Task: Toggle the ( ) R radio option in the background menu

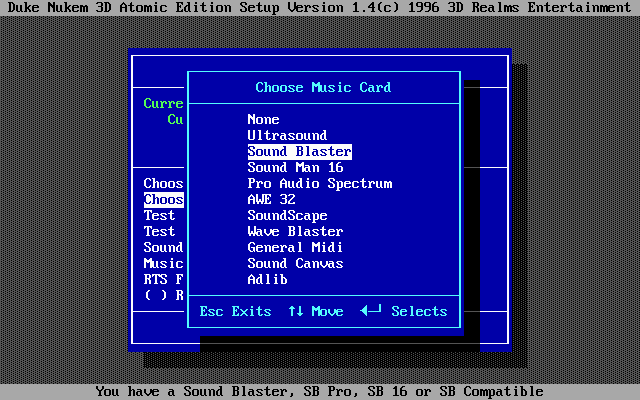Action: [x=164, y=296]
